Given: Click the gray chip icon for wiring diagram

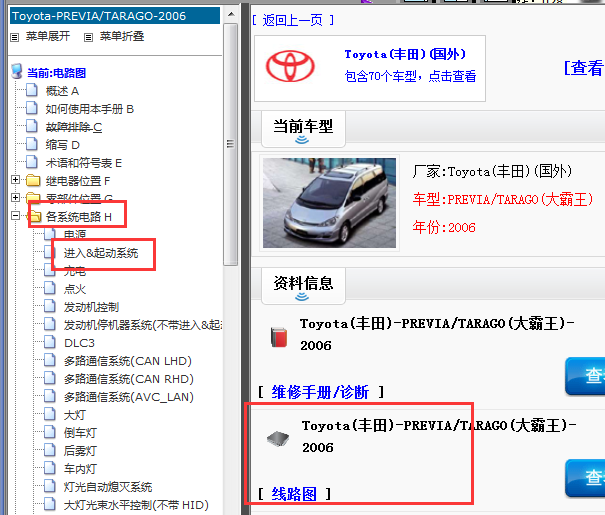Looking at the screenshot, I should click(278, 439).
